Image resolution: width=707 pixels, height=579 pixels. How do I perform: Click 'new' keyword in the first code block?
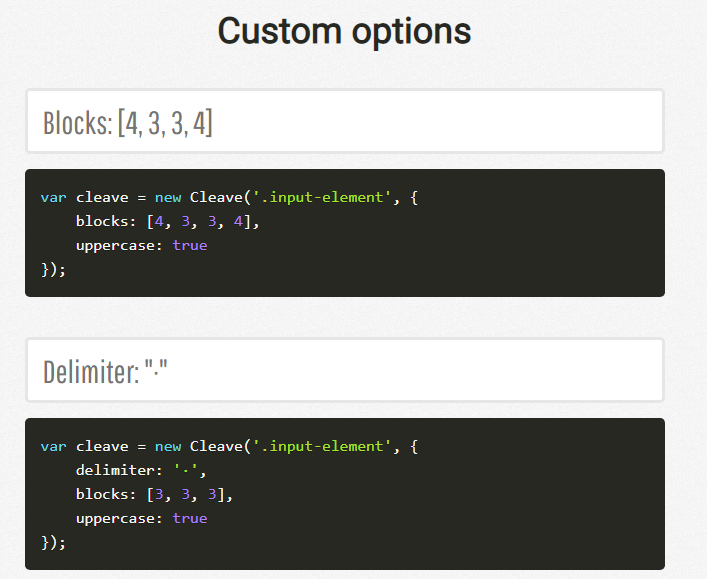pos(168,197)
